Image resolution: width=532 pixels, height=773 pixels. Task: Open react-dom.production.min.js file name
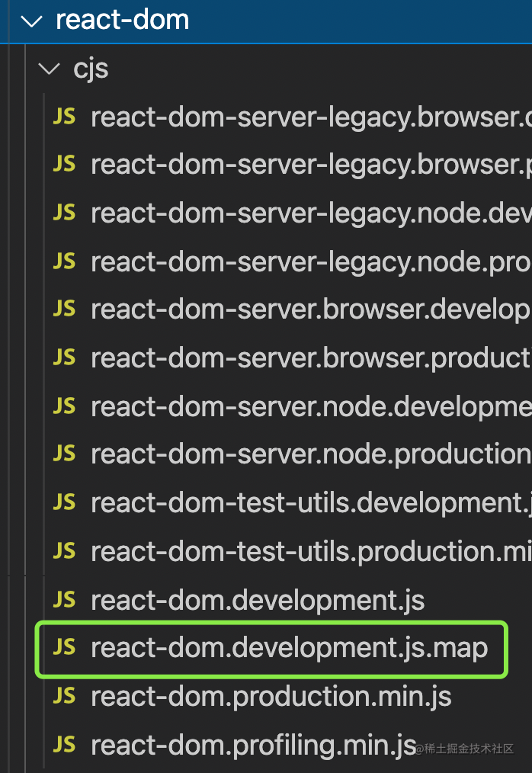271,697
